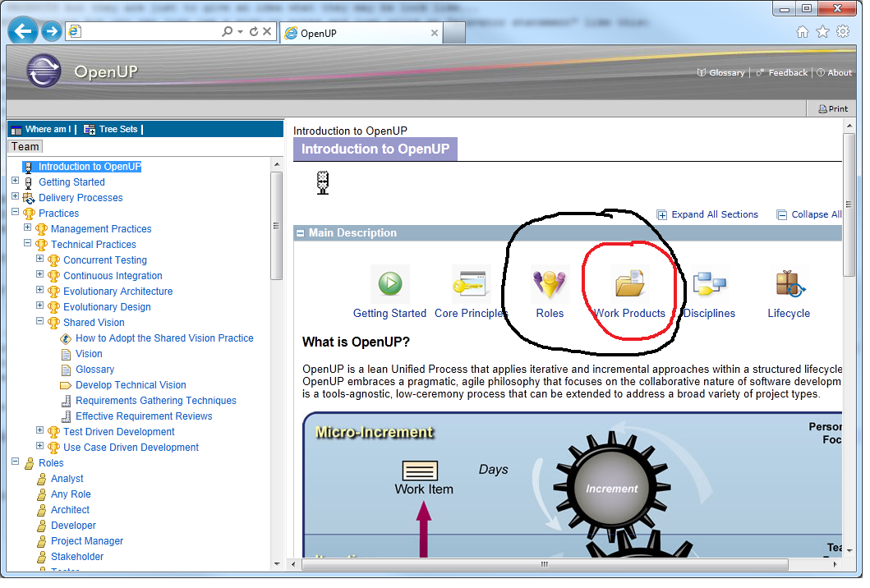870x588 pixels.
Task: Click into the browser address field
Action: [x=150, y=32]
